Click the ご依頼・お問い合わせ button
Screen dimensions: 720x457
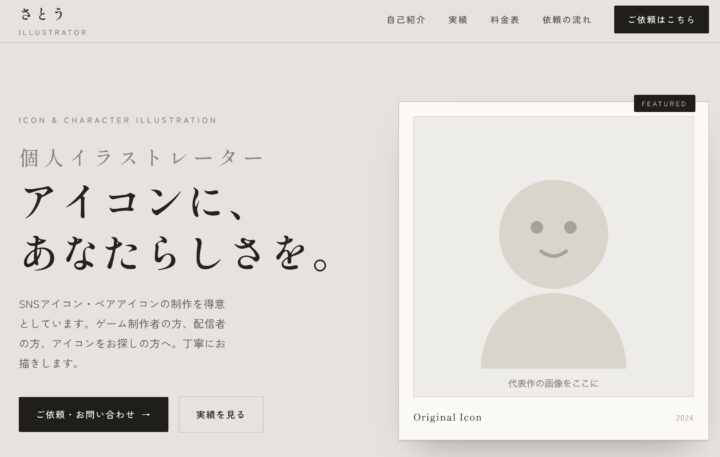pyautogui.click(x=94, y=414)
